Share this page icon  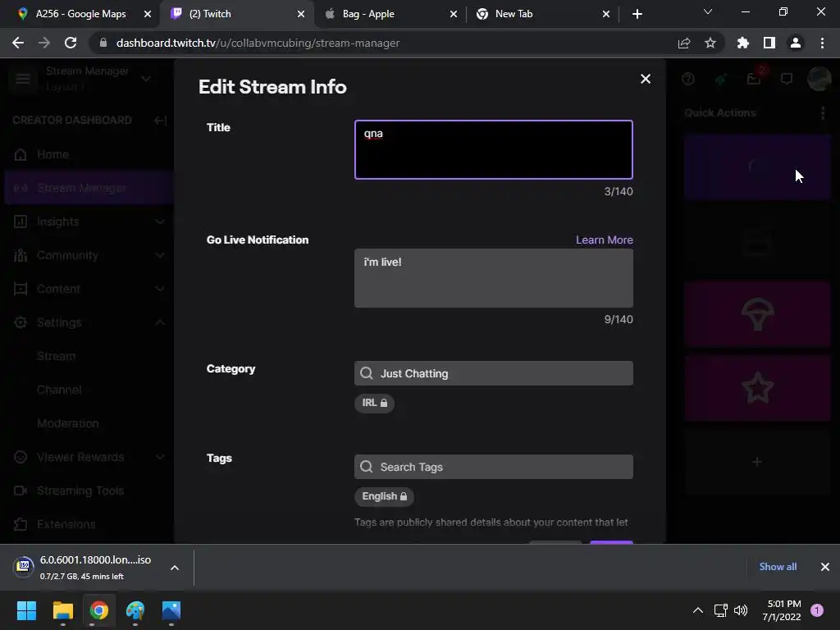pyautogui.click(x=684, y=43)
